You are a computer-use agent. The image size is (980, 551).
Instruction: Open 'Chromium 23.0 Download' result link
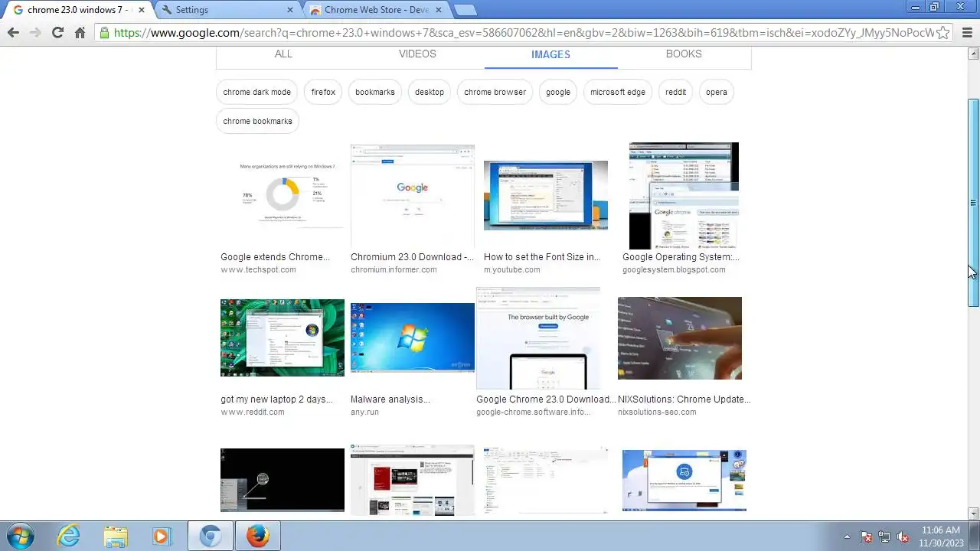pos(412,257)
